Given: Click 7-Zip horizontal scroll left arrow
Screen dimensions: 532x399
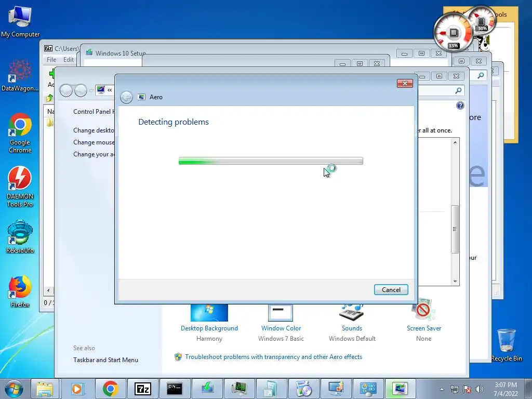Looking at the screenshot, I should pos(48,290).
